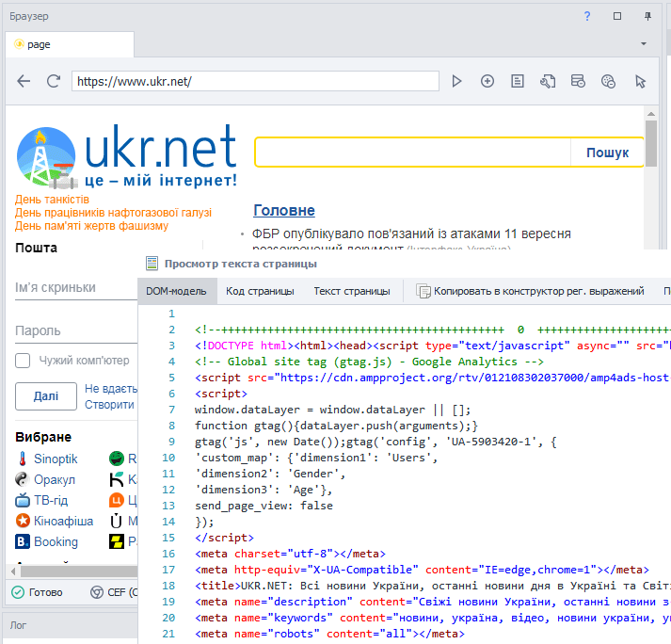Screen dimensions: 671x644
Task: Click the Ім'я скриньки input field
Action: pos(76,288)
